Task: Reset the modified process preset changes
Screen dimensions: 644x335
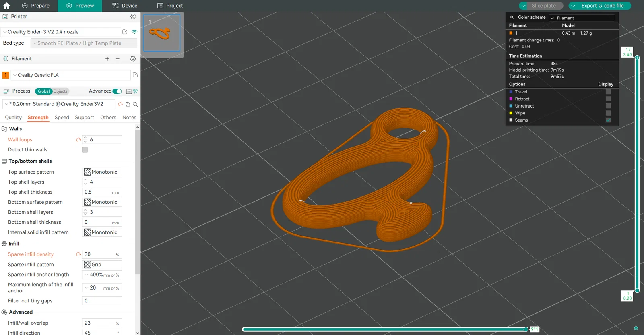Action: 120,104
